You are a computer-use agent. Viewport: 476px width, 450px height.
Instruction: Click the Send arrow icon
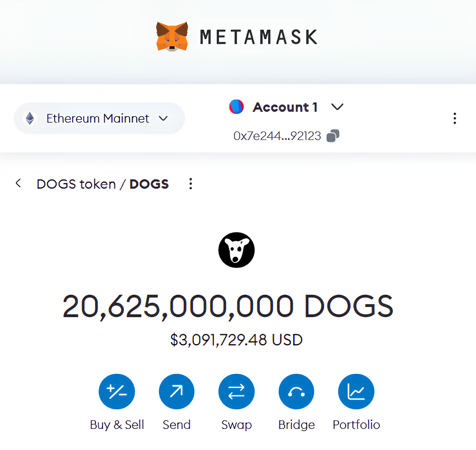pos(177,392)
